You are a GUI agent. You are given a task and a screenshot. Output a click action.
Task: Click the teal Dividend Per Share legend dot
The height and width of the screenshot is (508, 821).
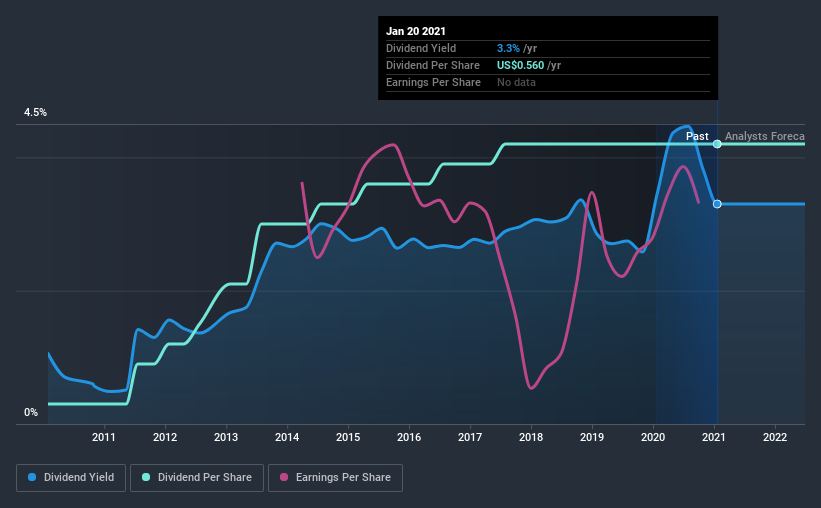coord(146,477)
